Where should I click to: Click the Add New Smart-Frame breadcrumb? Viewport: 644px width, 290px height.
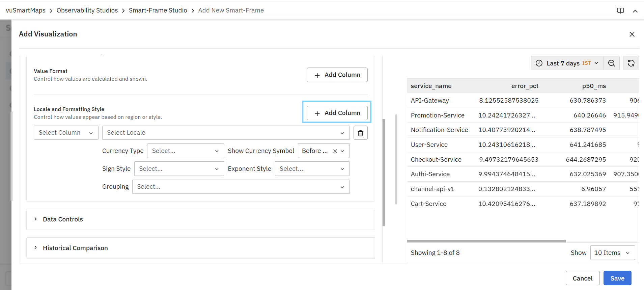tap(231, 10)
